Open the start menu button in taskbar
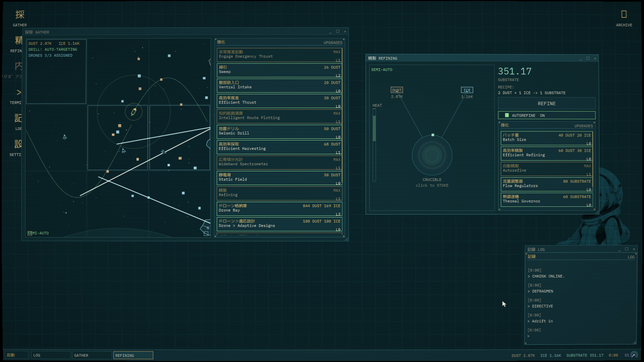The image size is (644, 362). [16, 355]
